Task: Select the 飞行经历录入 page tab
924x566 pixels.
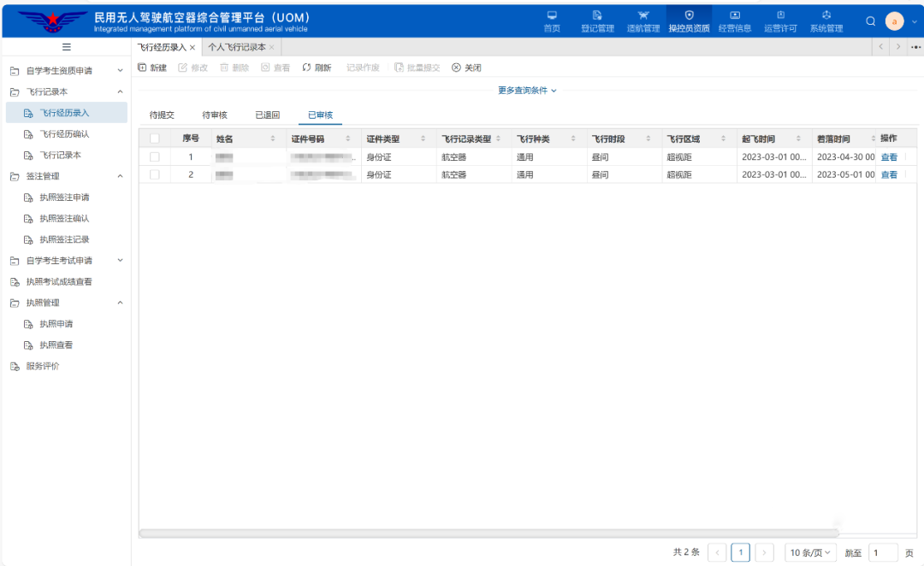Action: [x=162, y=47]
